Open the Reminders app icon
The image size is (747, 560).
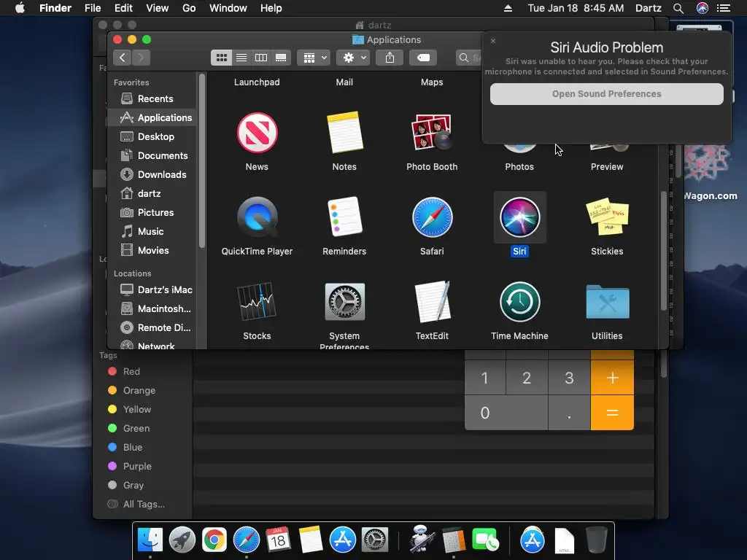click(x=344, y=217)
